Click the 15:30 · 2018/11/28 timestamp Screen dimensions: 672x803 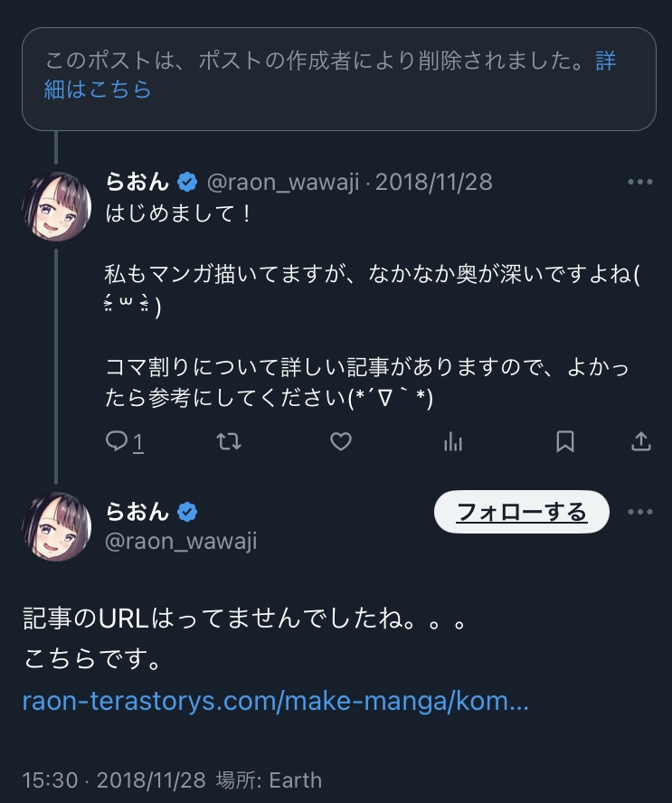[x=115, y=779]
